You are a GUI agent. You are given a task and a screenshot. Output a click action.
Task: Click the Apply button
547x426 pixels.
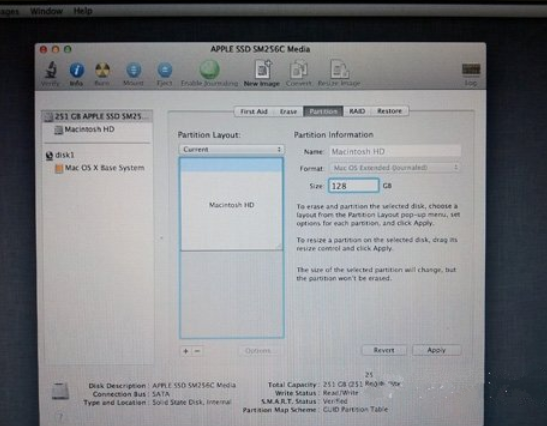pos(436,350)
